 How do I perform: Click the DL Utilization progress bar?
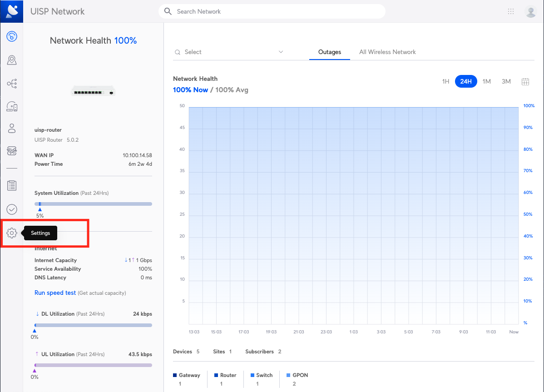pyautogui.click(x=94, y=325)
